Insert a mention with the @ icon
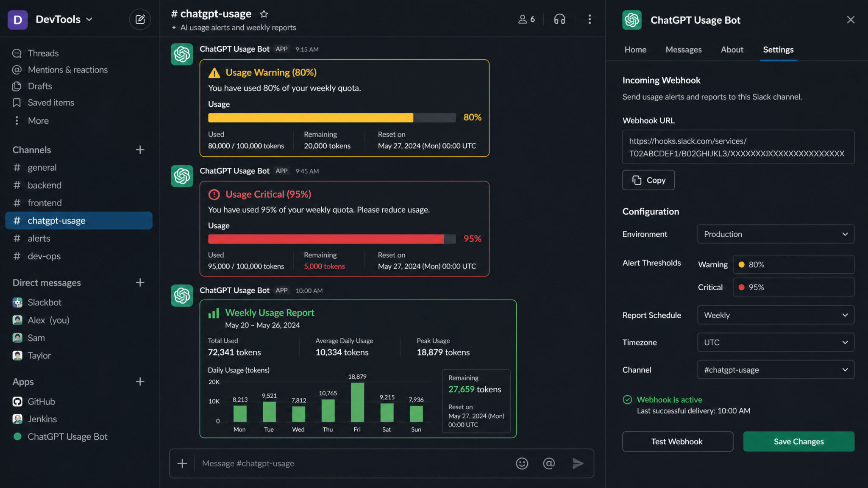Image resolution: width=868 pixels, height=488 pixels. coord(549,463)
